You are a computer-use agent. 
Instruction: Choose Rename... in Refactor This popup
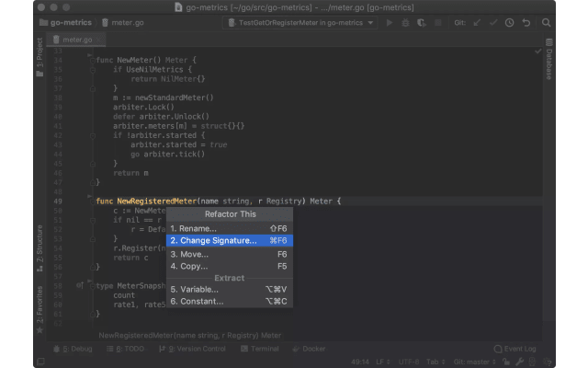click(x=230, y=228)
